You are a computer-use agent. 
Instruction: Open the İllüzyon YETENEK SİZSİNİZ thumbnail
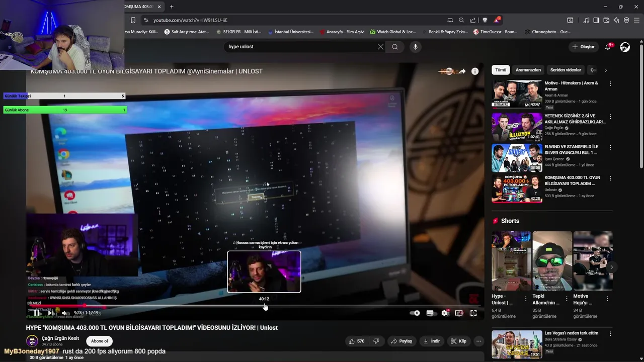pyautogui.click(x=517, y=126)
